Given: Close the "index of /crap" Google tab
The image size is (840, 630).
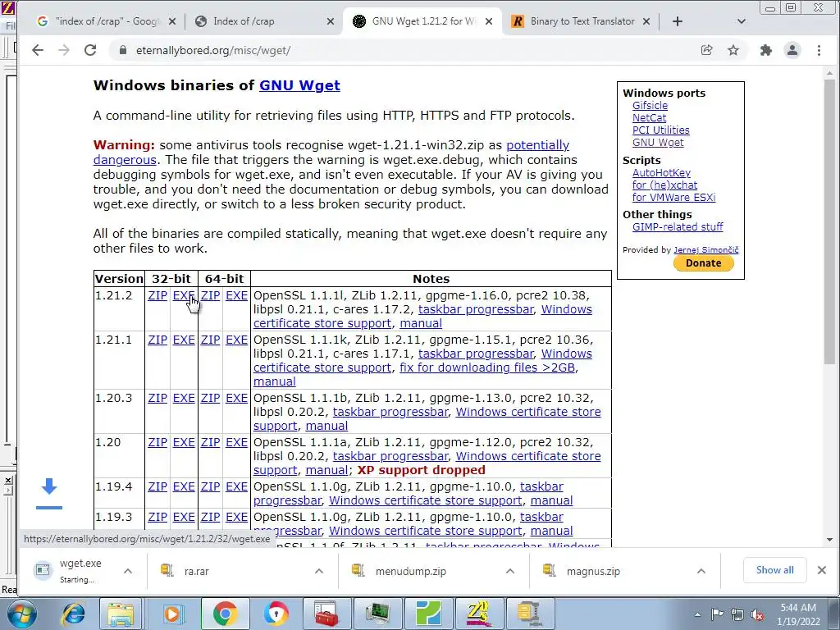Looking at the screenshot, I should 172,21.
